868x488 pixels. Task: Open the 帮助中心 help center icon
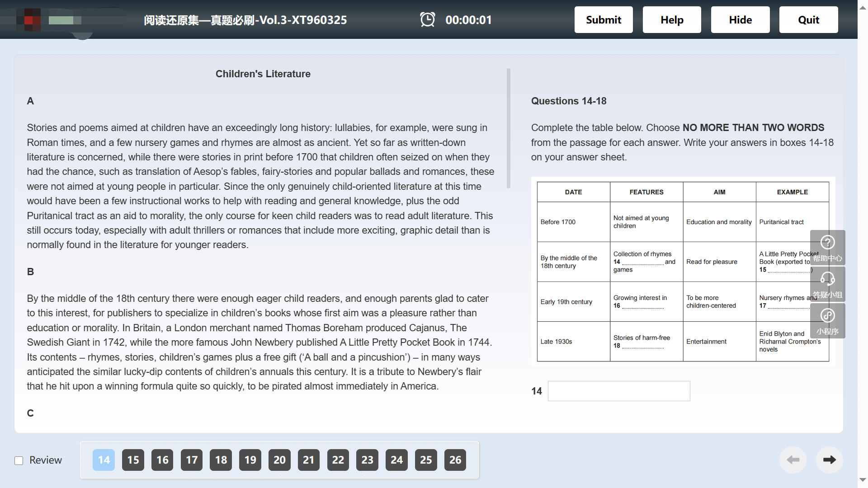[x=827, y=248]
